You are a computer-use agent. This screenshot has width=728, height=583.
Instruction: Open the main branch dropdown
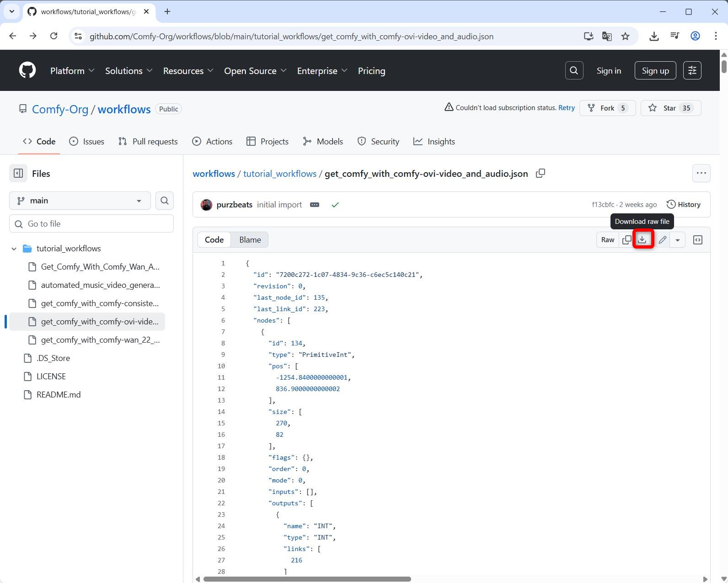[80, 201]
